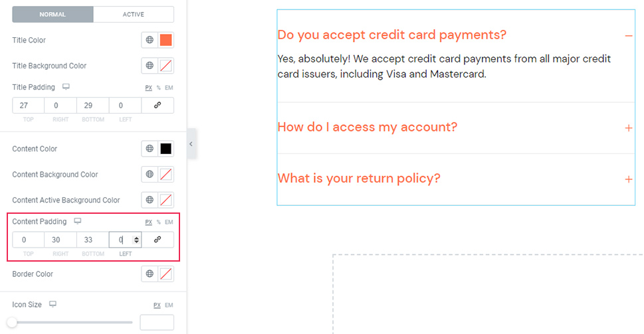Collapse the credit card payments accordion item
The width and height of the screenshot is (644, 334).
[x=629, y=36]
